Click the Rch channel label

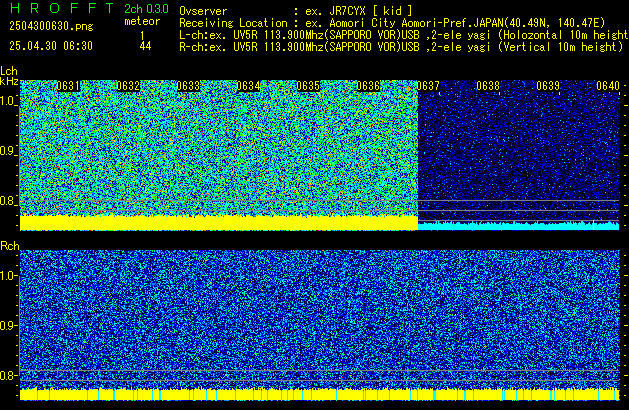(x=10, y=246)
